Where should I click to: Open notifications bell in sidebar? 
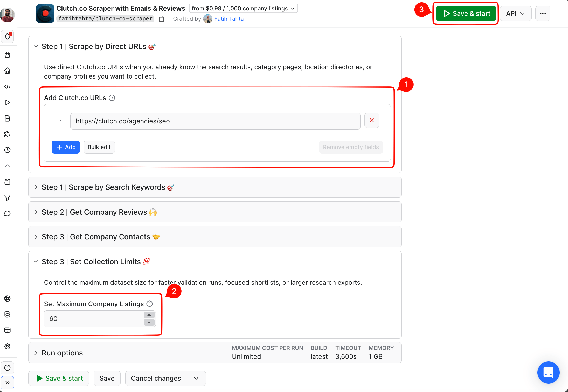8,37
